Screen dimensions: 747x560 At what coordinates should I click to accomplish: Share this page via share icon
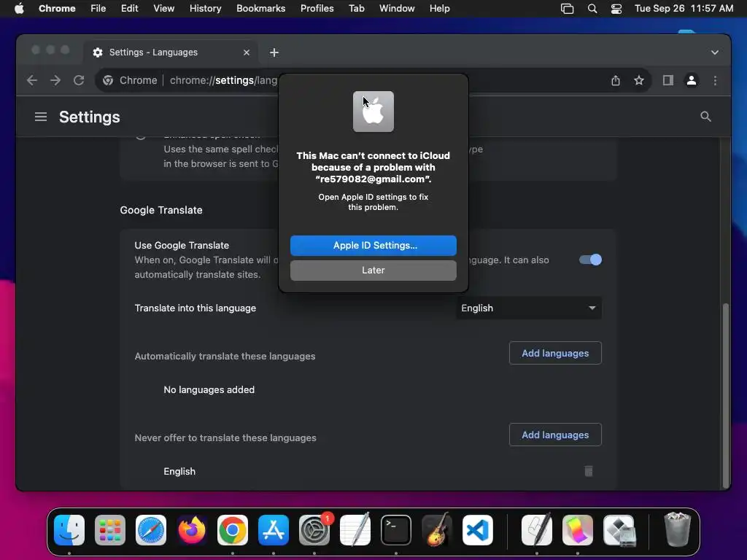(x=616, y=80)
